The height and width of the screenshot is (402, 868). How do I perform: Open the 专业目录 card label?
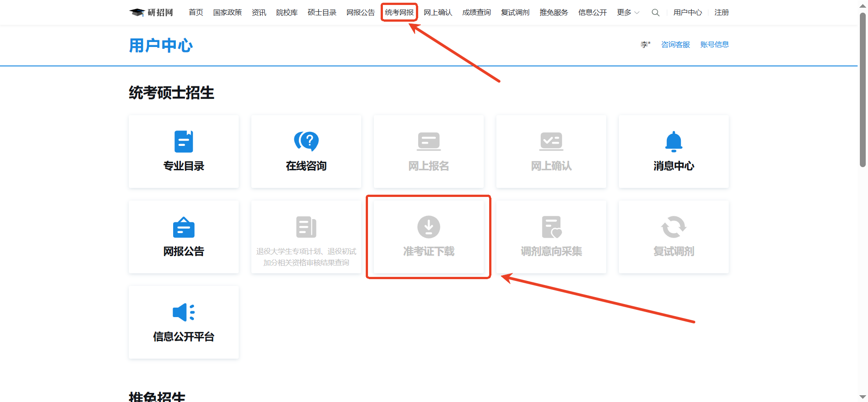click(x=184, y=166)
